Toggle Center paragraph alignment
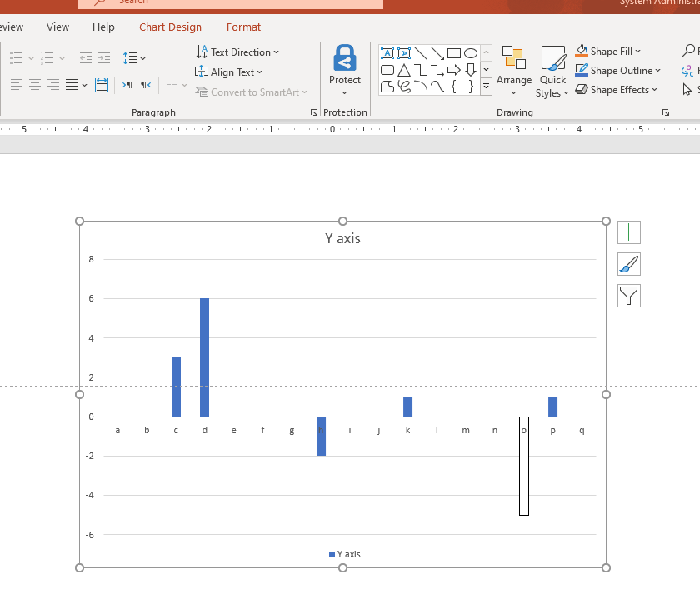700x594 pixels. [35, 84]
